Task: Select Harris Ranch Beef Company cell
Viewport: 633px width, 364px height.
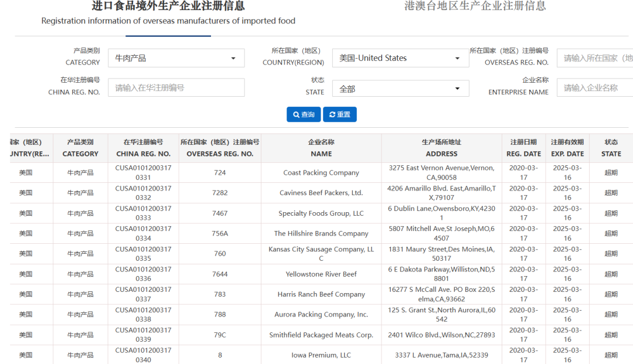Action: [x=321, y=295]
